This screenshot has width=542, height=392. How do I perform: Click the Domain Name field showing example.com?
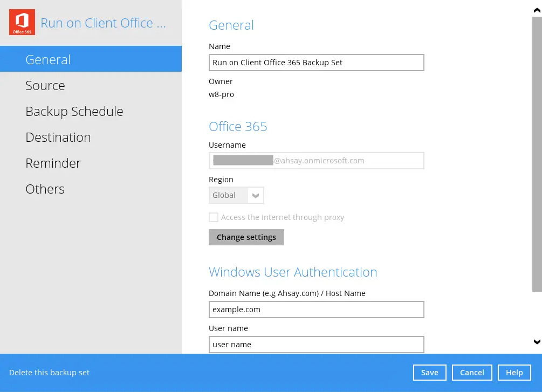[316, 309]
